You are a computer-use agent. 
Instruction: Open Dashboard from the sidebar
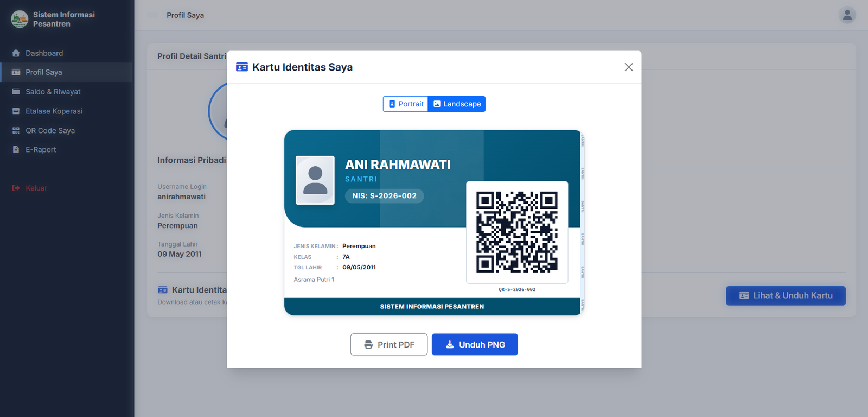66,53
